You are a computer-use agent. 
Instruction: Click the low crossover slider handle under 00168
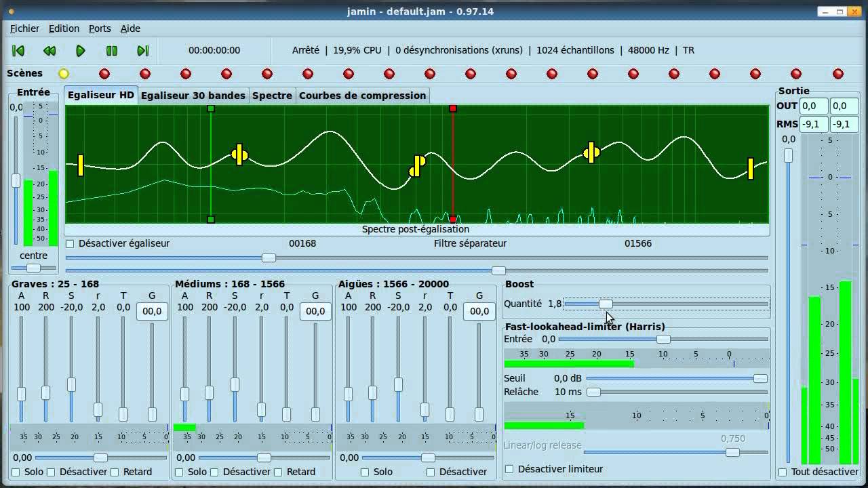click(269, 258)
